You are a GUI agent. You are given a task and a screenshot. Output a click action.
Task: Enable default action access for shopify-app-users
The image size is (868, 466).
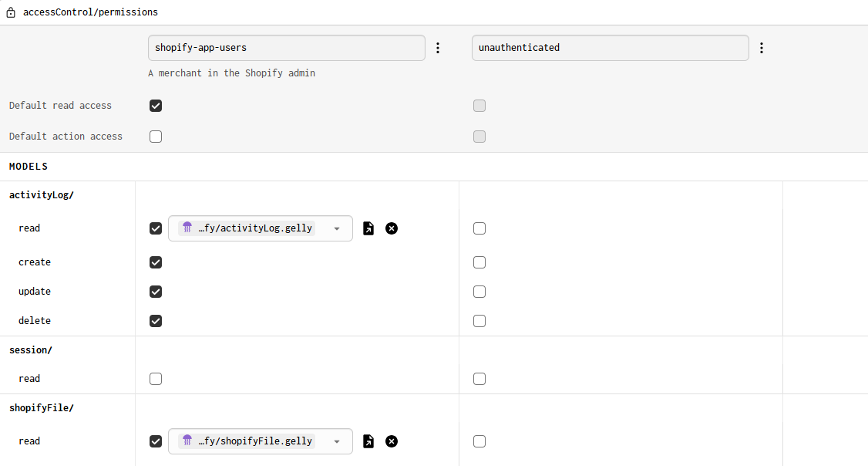(x=156, y=137)
